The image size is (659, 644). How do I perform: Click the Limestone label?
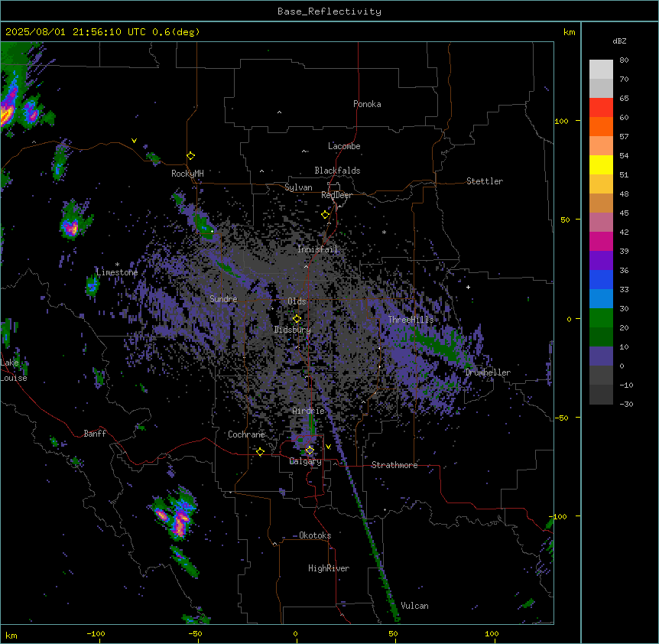117,272
